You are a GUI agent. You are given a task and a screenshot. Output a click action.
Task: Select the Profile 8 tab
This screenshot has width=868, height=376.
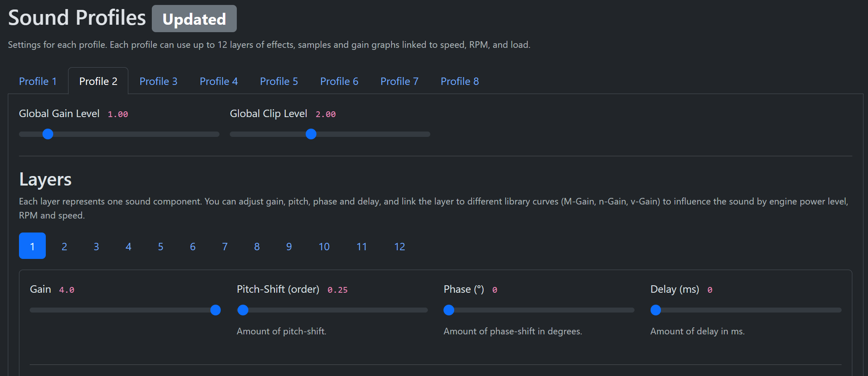click(460, 81)
